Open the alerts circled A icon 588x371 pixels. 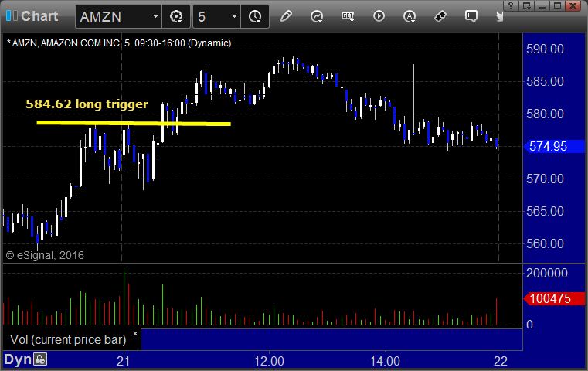pyautogui.click(x=410, y=16)
